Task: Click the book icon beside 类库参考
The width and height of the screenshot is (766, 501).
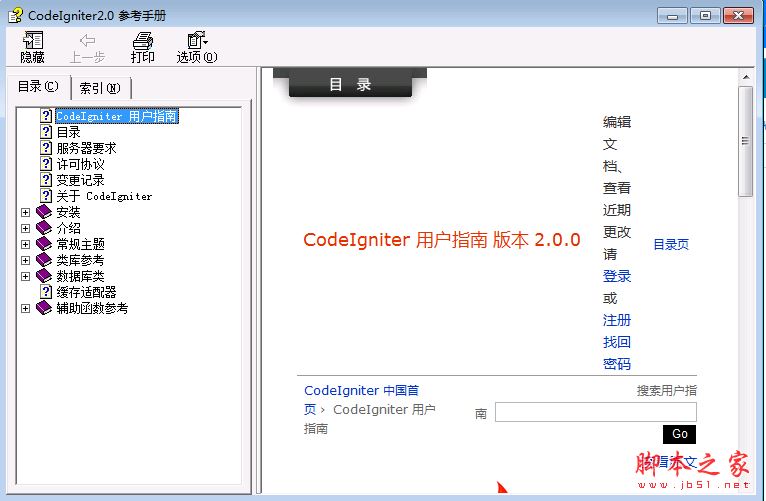Action: pos(44,260)
